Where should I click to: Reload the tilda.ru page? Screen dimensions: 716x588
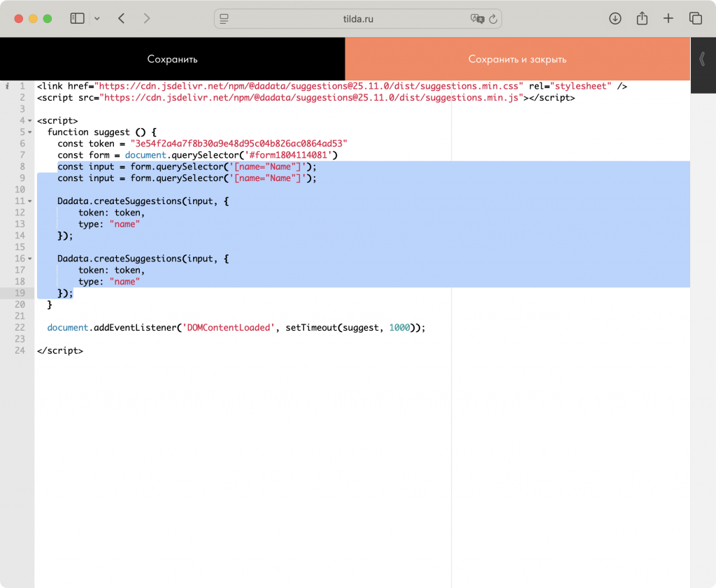click(493, 19)
